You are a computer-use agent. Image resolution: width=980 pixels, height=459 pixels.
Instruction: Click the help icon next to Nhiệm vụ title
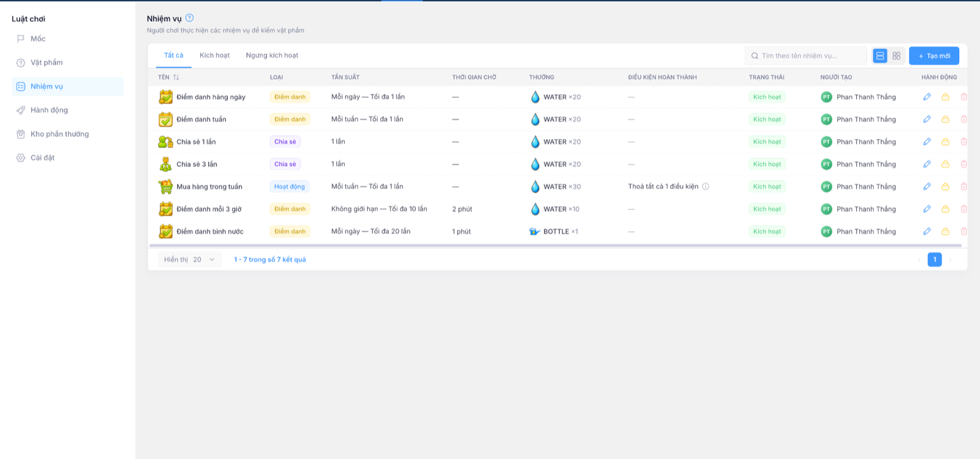189,18
